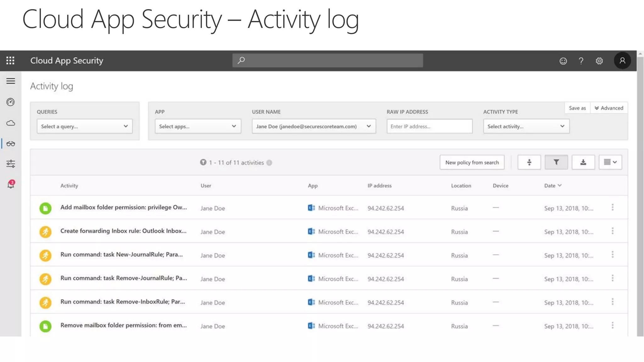Open alerts bell icon with badge
Screen dimensions: 644x362
(x=11, y=184)
